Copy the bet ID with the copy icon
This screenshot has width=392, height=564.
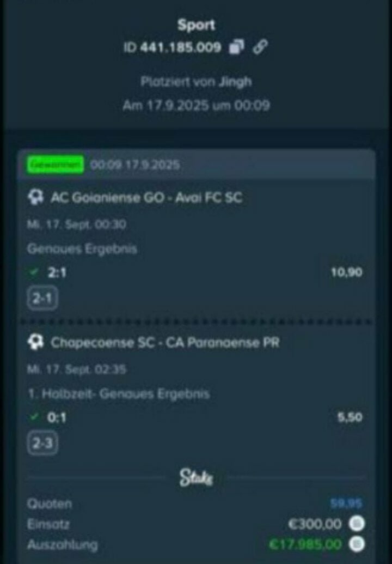pyautogui.click(x=236, y=47)
